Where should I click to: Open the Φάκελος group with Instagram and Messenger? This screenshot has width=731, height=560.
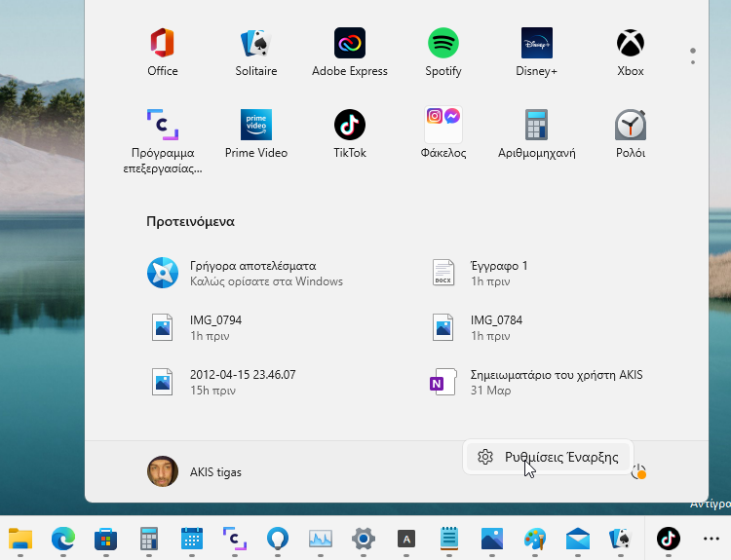[x=443, y=134]
